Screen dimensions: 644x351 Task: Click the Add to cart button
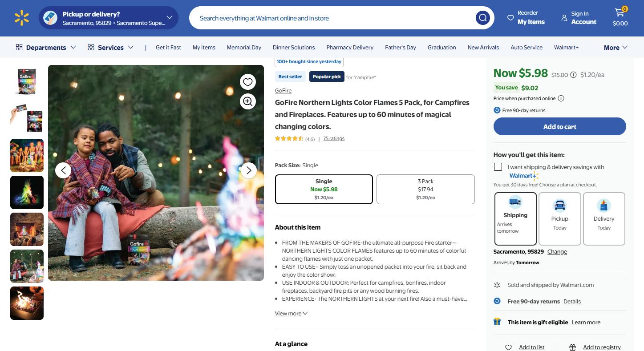pyautogui.click(x=560, y=126)
